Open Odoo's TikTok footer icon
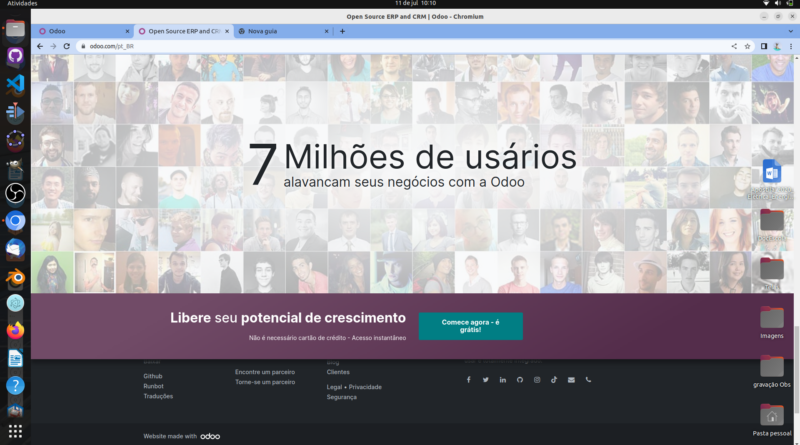800x445 pixels. [554, 380]
